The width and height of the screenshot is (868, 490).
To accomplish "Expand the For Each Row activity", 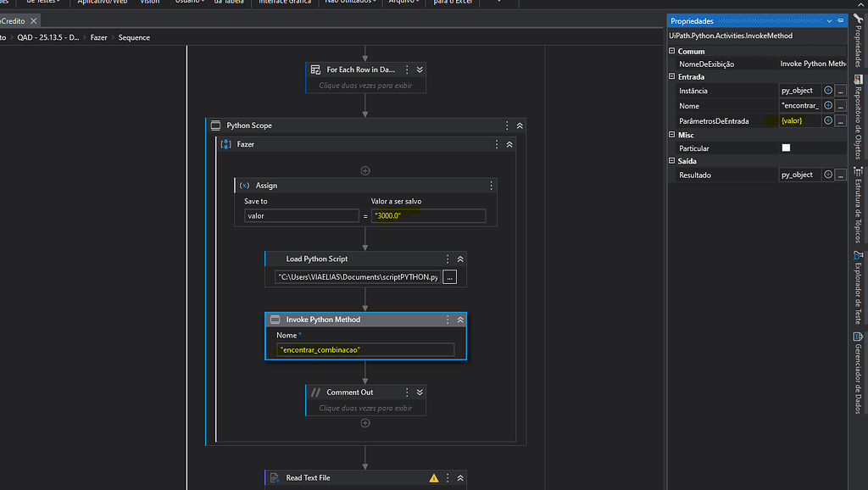I will coord(420,70).
